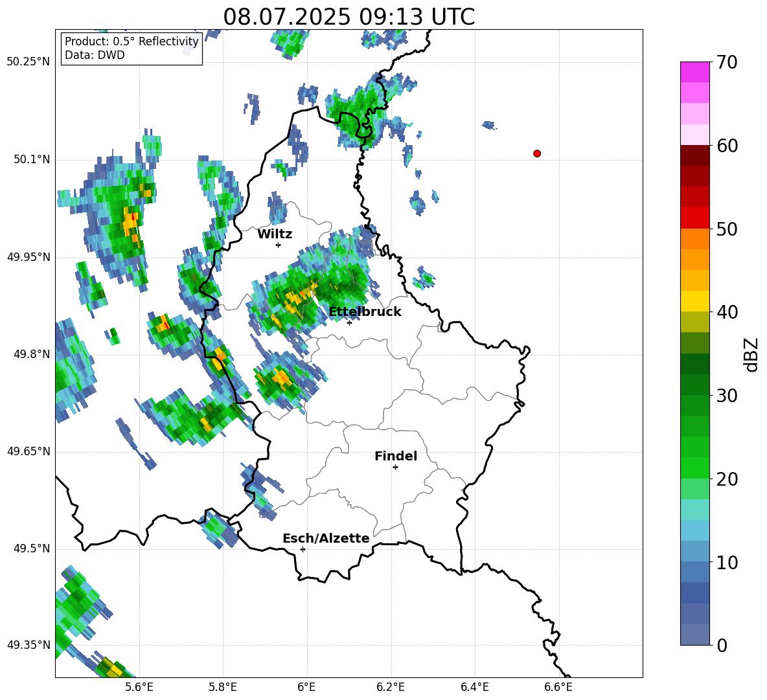
Task: Click the magenta top segment of colorbar
Action: tap(694, 72)
